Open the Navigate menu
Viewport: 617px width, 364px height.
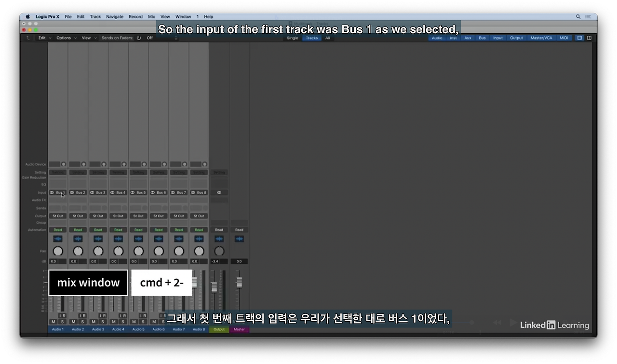tap(115, 16)
